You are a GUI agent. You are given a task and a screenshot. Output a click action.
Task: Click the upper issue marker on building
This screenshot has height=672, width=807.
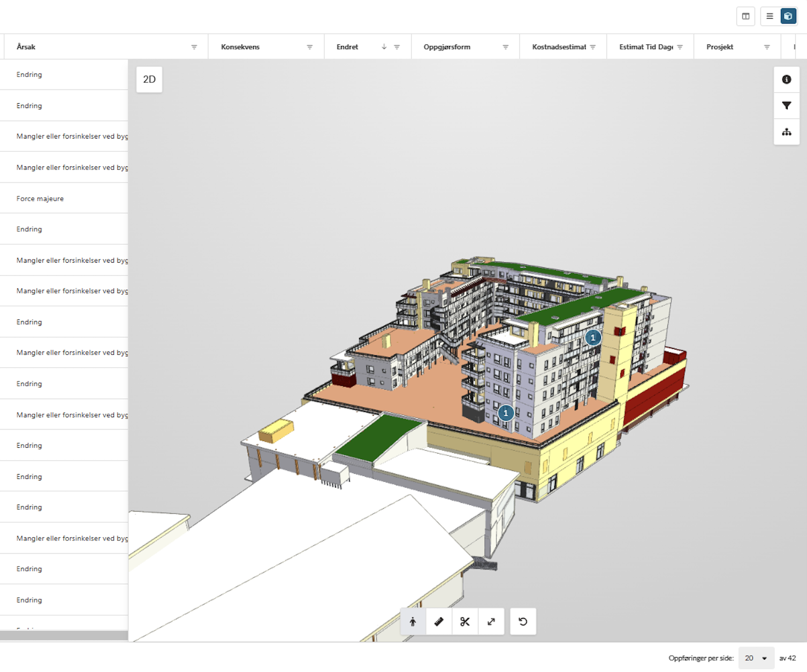tap(592, 338)
